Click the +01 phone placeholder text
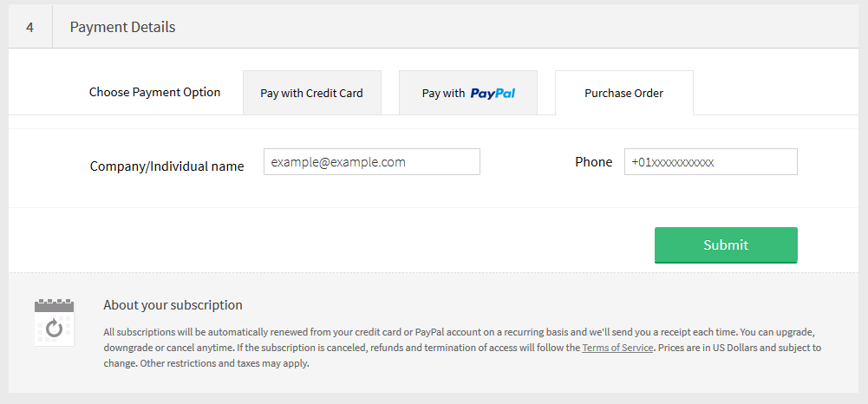The image size is (868, 404). click(x=672, y=162)
